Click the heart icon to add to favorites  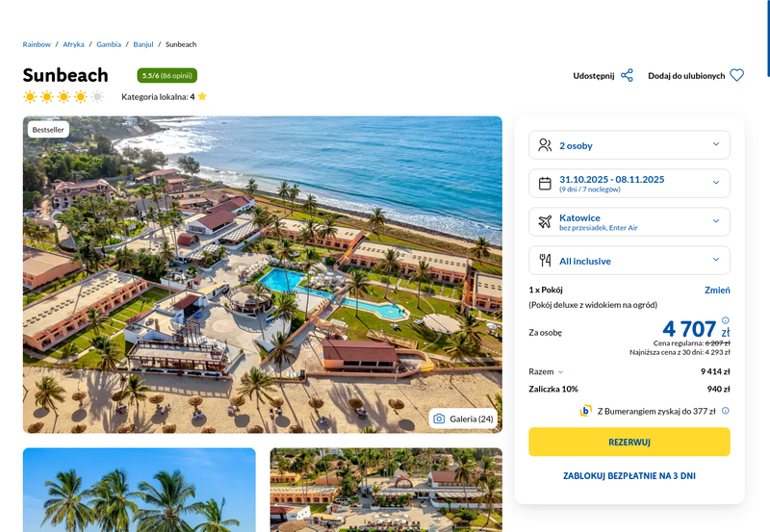736,76
